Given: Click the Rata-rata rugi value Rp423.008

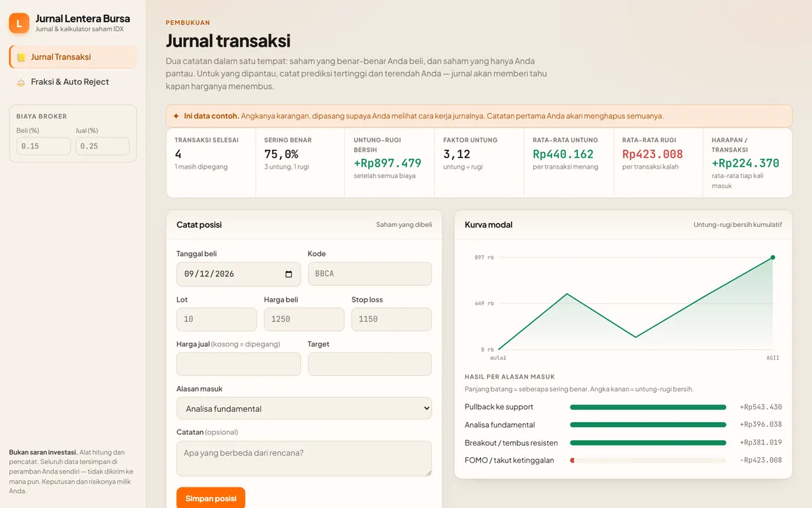Looking at the screenshot, I should click(x=653, y=154).
